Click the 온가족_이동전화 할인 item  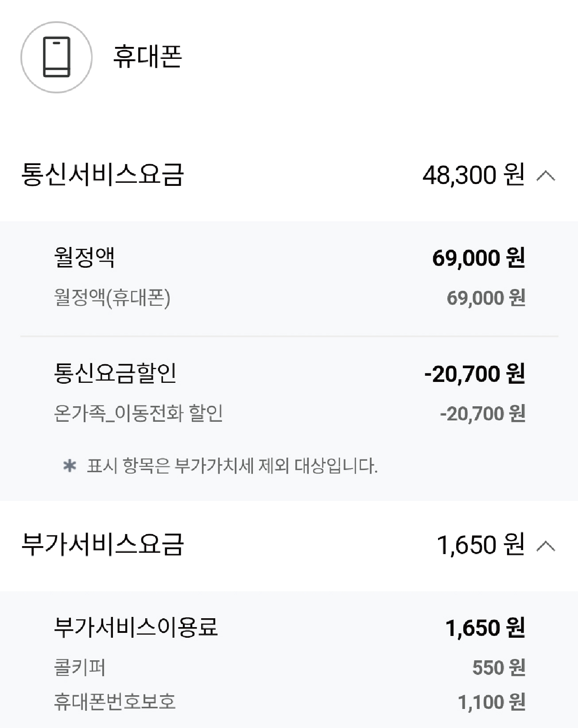point(138,413)
